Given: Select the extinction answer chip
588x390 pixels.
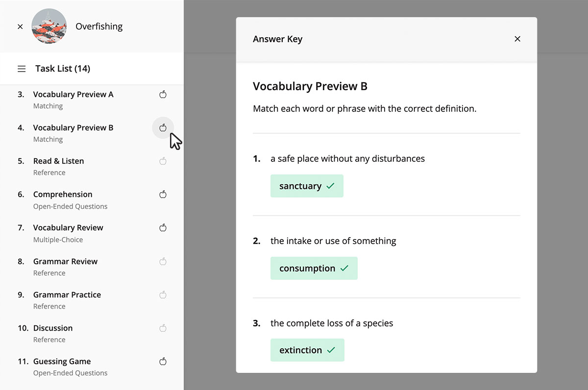Looking at the screenshot, I should pos(307,350).
